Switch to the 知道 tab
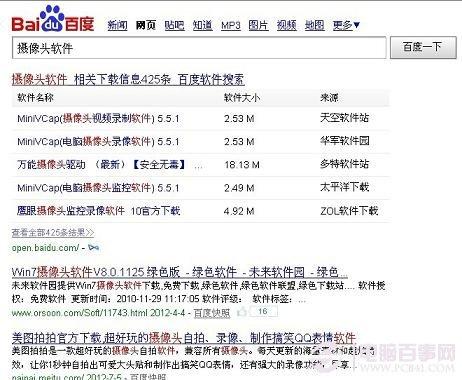Viewport: 462px width, 380px height. coord(202,25)
